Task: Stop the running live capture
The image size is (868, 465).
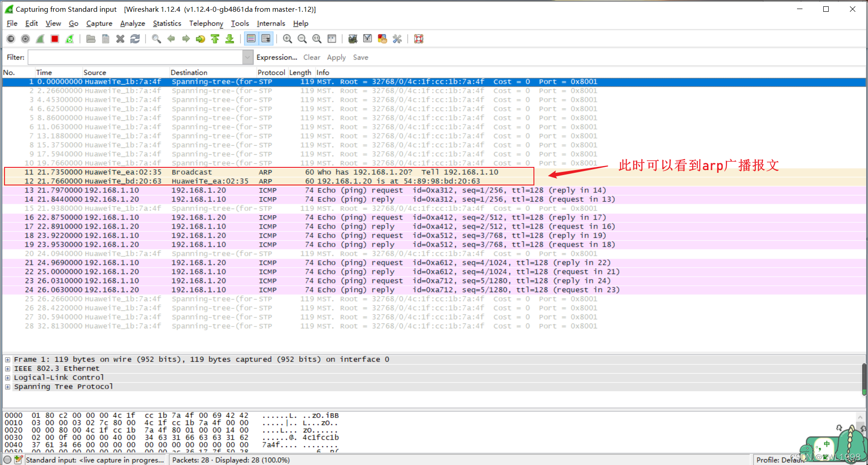Action: pyautogui.click(x=55, y=39)
